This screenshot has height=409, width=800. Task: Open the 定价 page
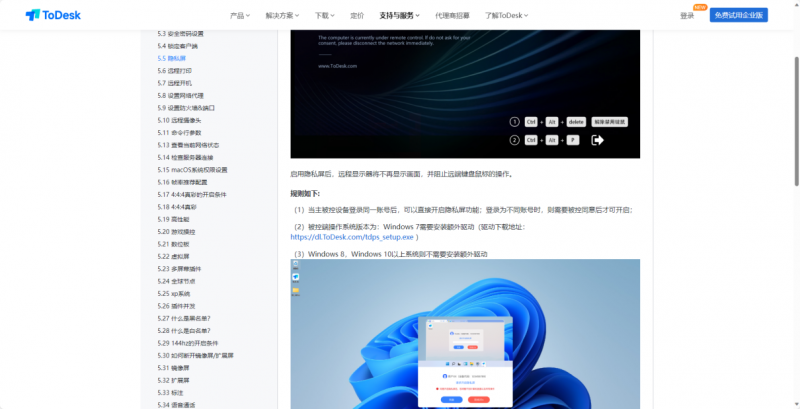pyautogui.click(x=357, y=15)
